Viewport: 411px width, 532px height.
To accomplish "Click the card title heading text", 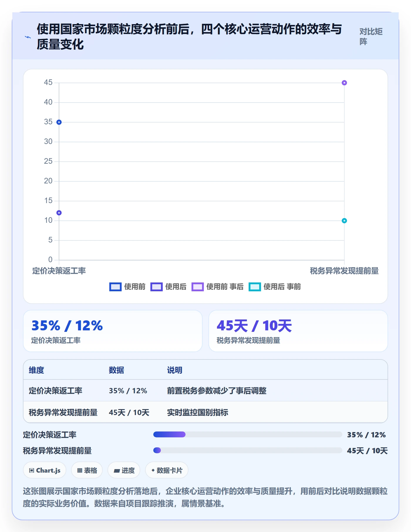I will (x=189, y=37).
